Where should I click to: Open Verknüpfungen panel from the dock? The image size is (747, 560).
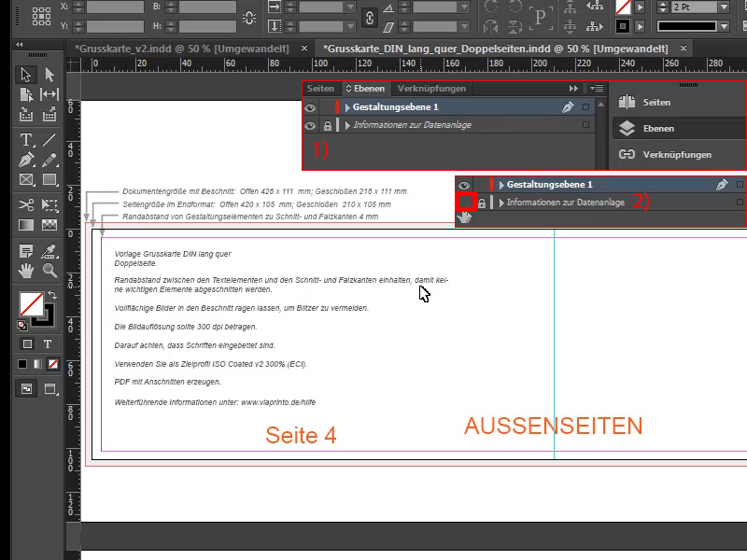(679, 155)
